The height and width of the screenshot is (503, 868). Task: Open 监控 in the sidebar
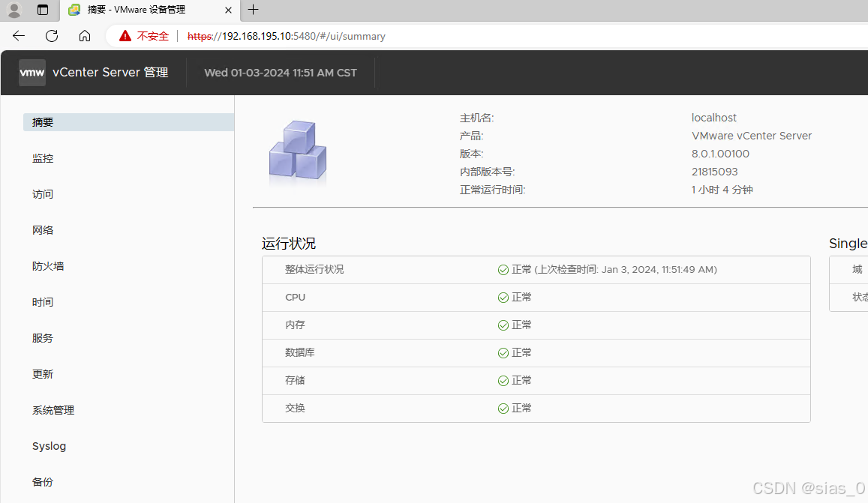(43, 158)
